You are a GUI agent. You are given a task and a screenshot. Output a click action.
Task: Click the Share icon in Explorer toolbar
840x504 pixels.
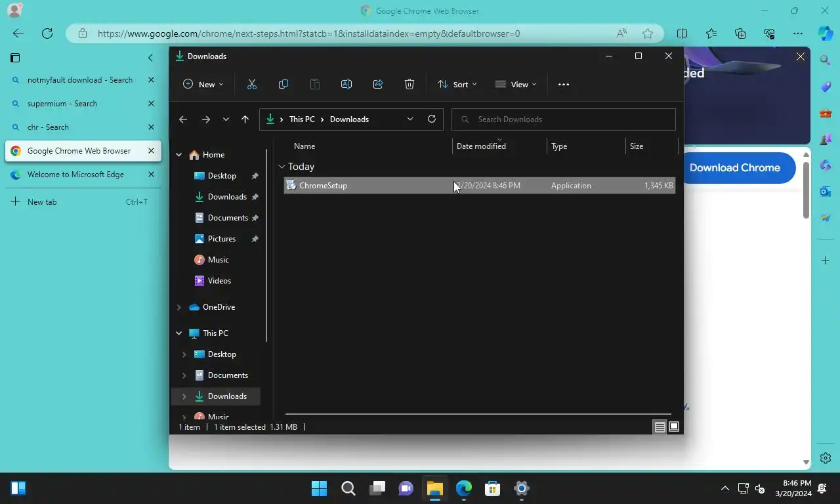378,84
